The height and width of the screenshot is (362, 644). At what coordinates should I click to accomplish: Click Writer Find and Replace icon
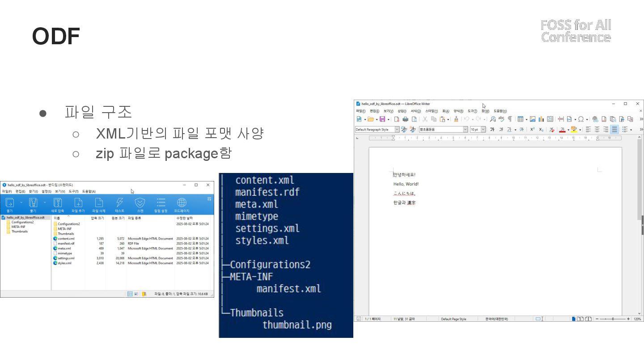coord(493,119)
